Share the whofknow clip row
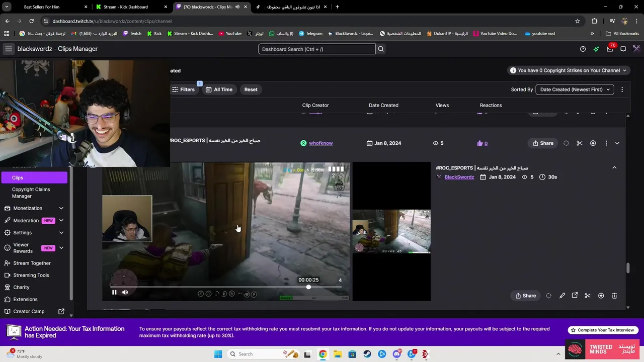Viewport: 644px width, 362px height. coord(543,143)
